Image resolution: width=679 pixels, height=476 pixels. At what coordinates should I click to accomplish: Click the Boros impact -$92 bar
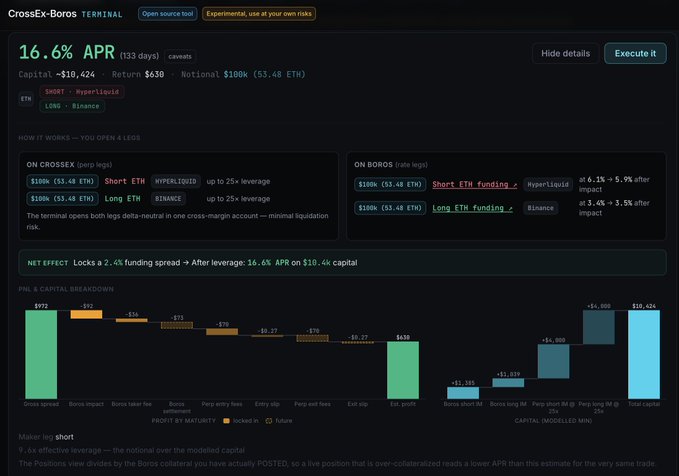tap(87, 314)
